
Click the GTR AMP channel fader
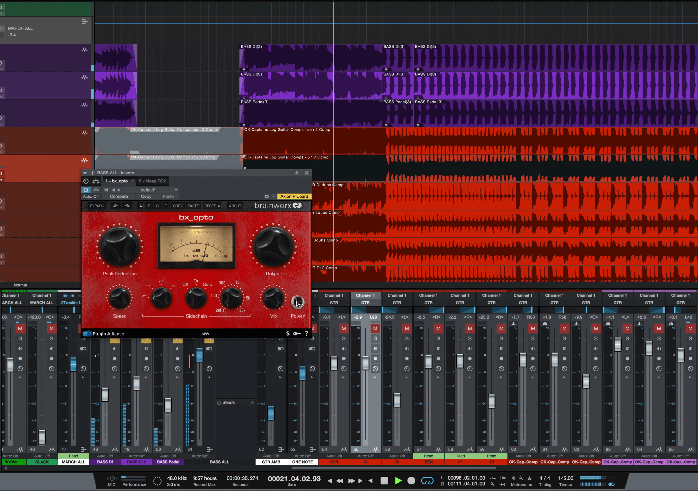point(271,413)
